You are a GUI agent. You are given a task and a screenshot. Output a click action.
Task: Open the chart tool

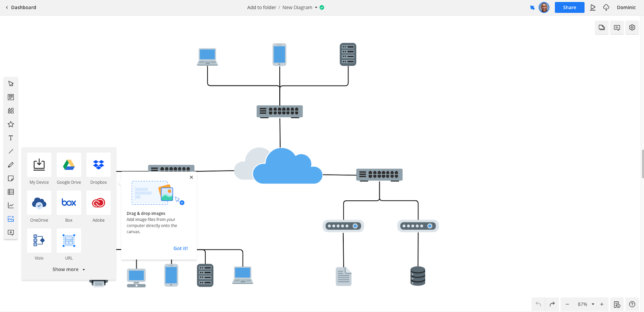click(x=11, y=206)
